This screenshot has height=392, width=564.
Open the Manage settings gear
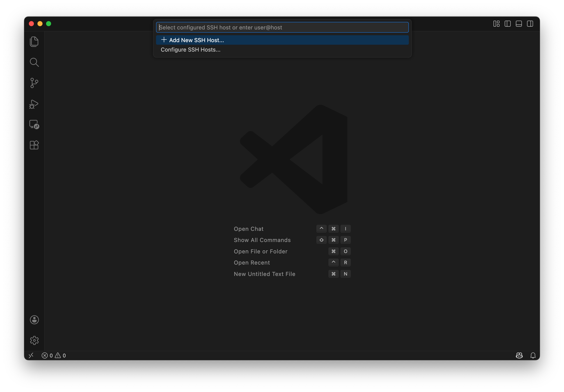[34, 340]
